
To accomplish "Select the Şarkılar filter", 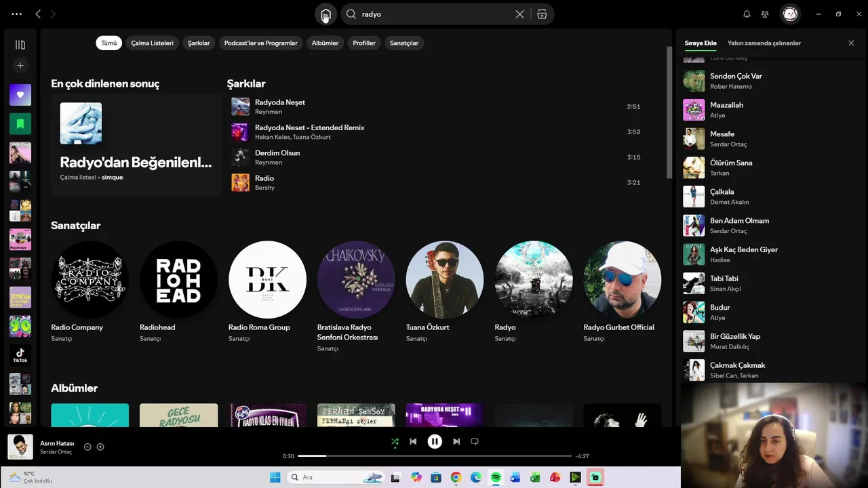I will coord(199,43).
